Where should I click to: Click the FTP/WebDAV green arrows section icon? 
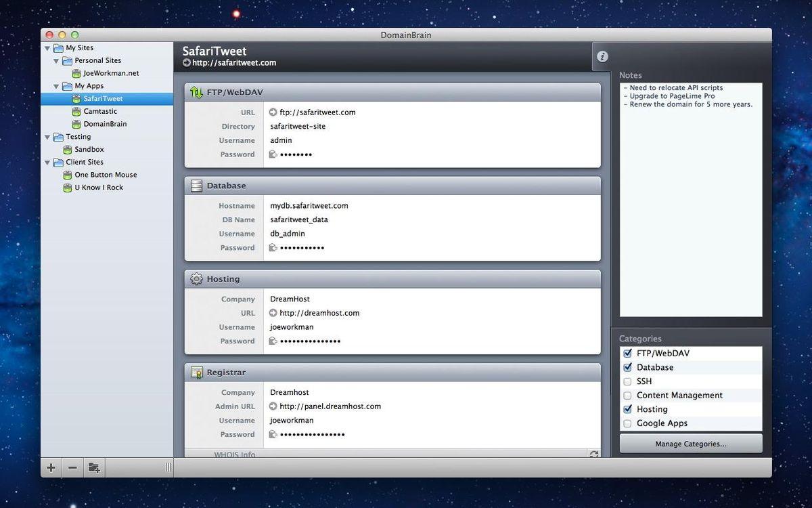[196, 92]
